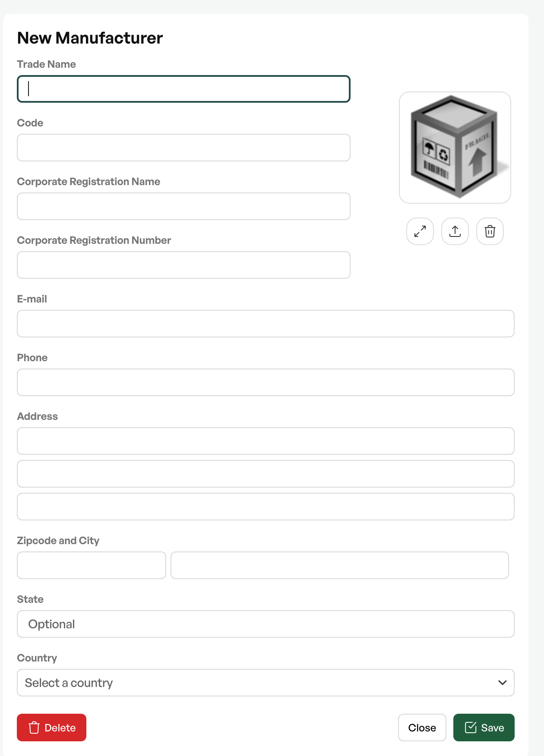The height and width of the screenshot is (756, 544).
Task: Click the State field showing Optional
Action: 266,624
